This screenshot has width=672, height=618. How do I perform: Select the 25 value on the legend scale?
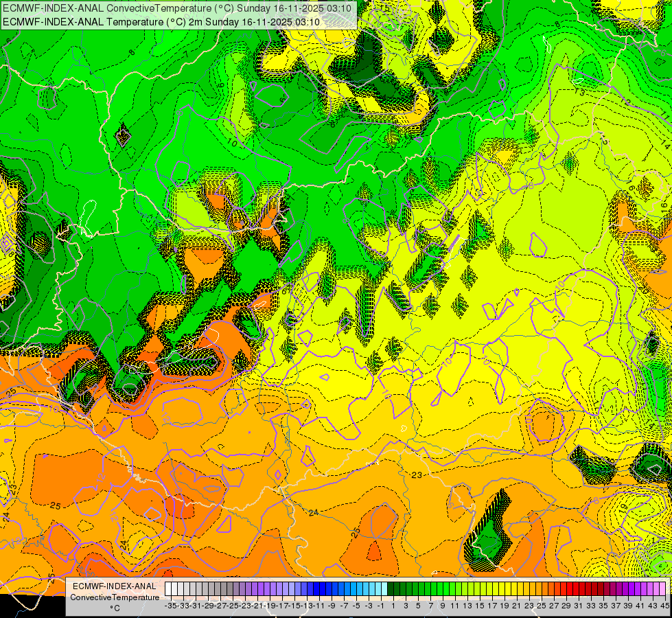pos(542,606)
